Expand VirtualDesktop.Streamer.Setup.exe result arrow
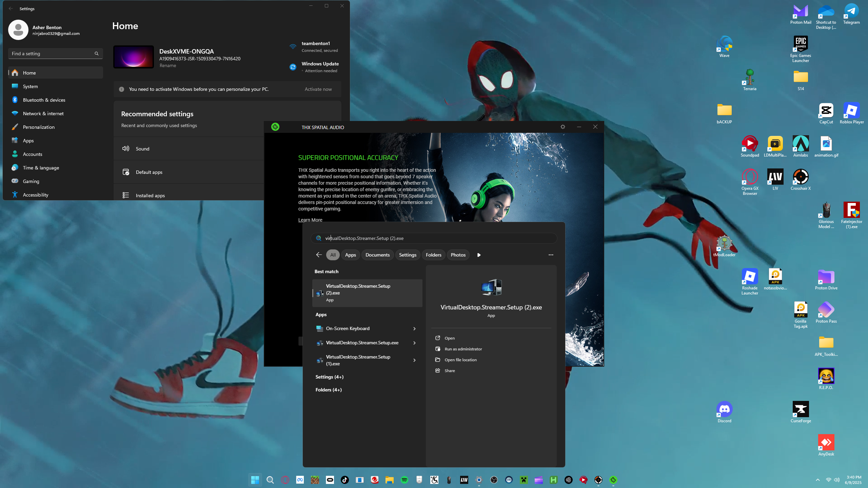The width and height of the screenshot is (868, 488). 414,343
